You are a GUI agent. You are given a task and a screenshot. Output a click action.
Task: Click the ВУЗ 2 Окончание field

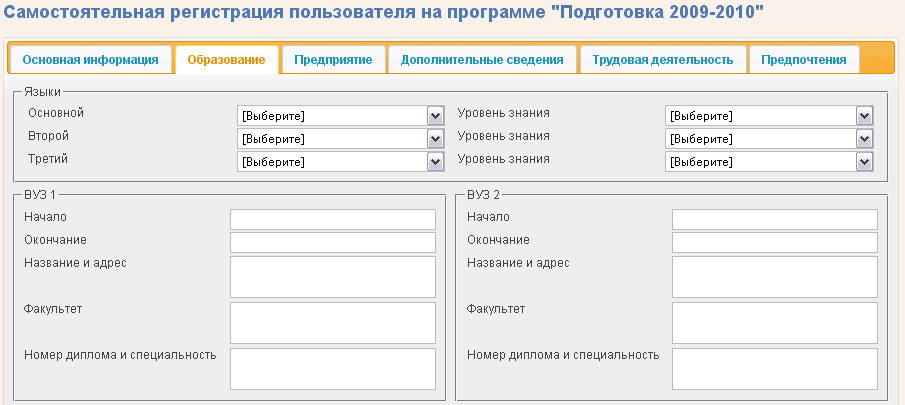tap(775, 243)
